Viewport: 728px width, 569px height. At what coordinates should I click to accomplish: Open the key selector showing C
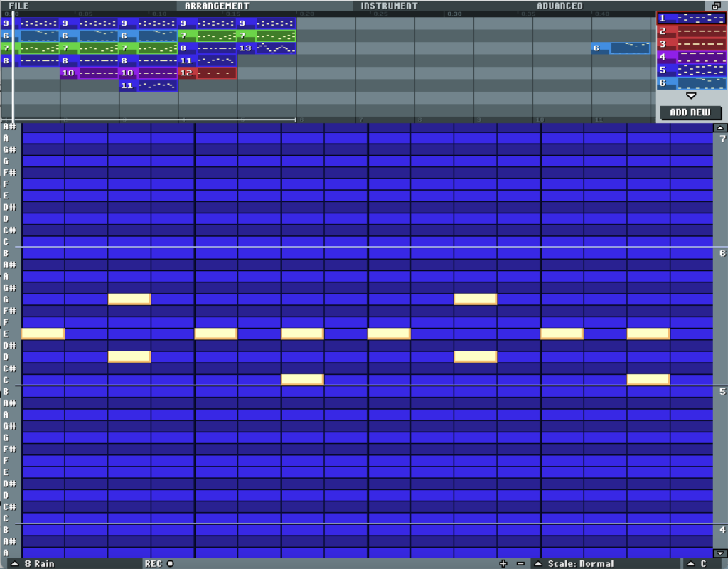tap(700, 563)
